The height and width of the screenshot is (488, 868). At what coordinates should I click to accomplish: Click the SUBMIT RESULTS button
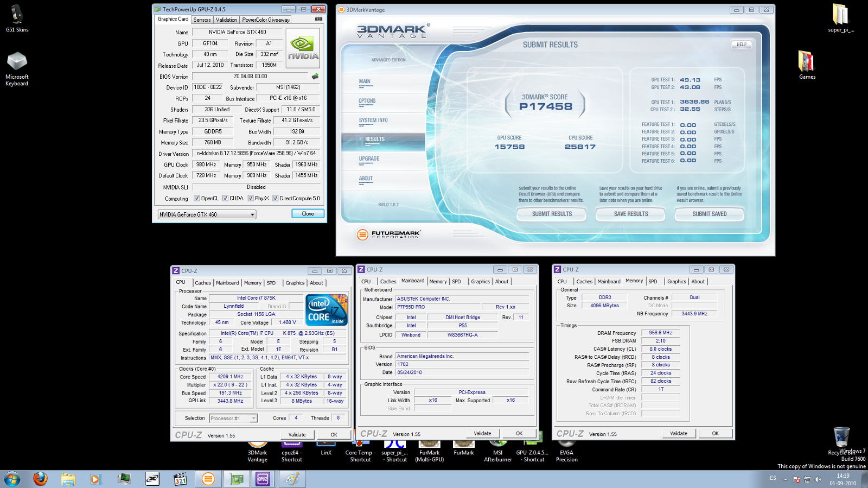click(x=552, y=214)
